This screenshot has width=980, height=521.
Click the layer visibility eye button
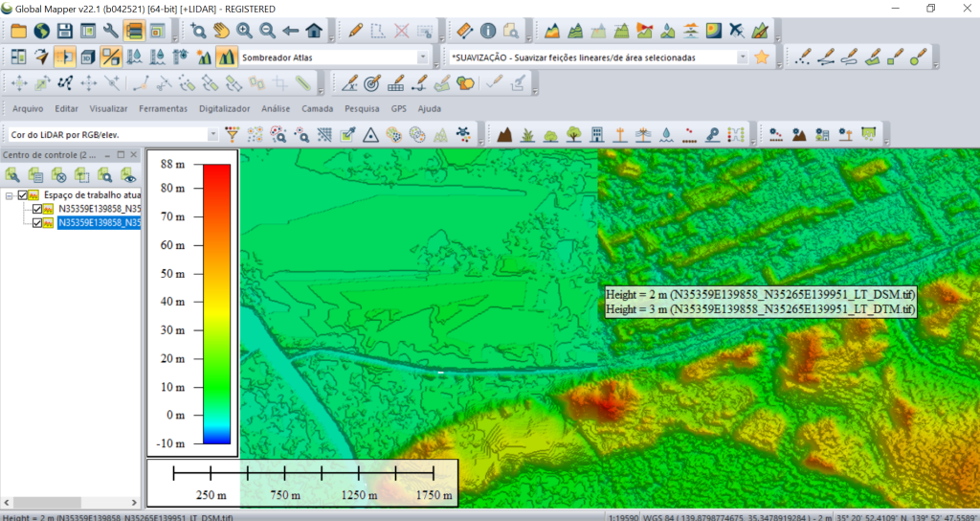point(128,175)
